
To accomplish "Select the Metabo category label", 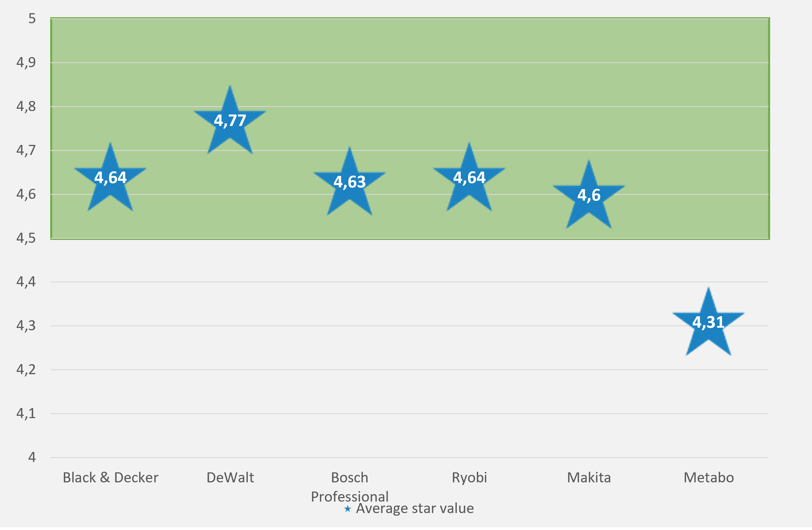I will click(x=709, y=477).
